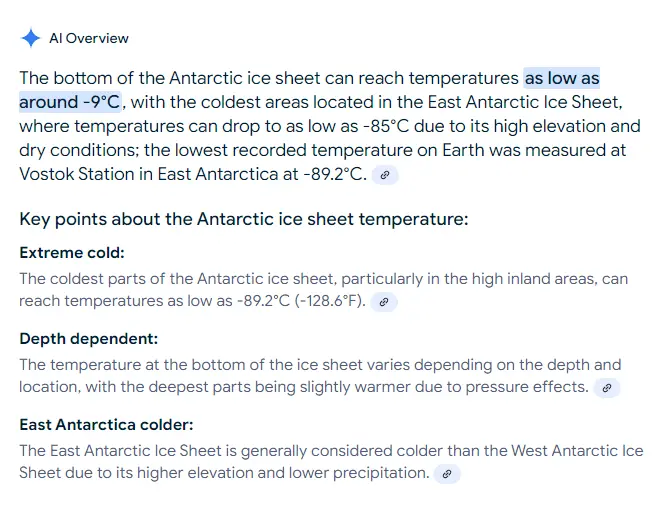Click the 'Extreme cold:' heading
Screen dimensions: 655x530
tap(72, 253)
